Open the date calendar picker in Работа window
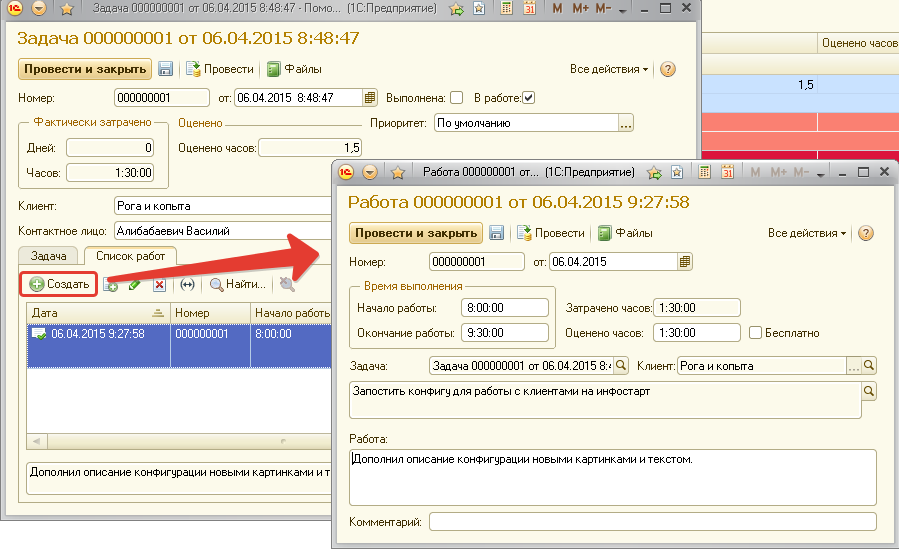This screenshot has height=549, width=899. [685, 262]
